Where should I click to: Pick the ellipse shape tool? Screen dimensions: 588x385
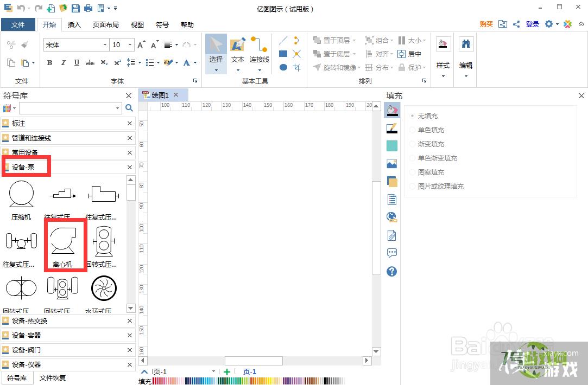pyautogui.click(x=283, y=67)
